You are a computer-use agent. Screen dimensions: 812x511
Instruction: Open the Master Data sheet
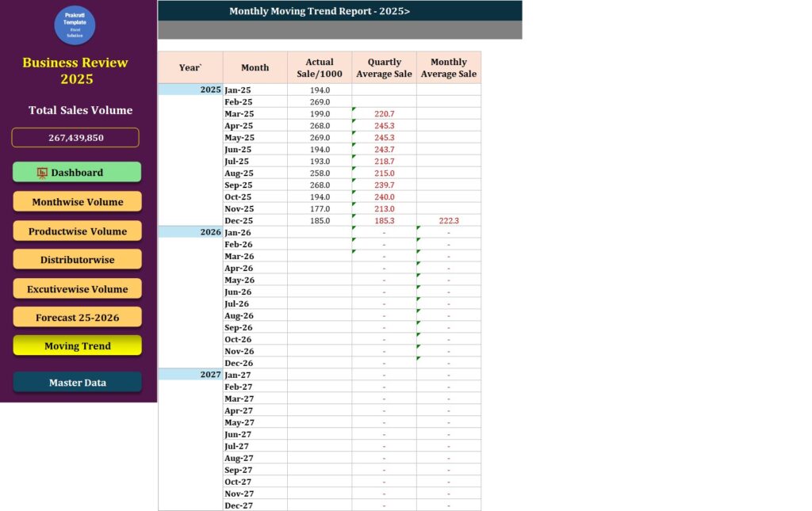tap(77, 382)
